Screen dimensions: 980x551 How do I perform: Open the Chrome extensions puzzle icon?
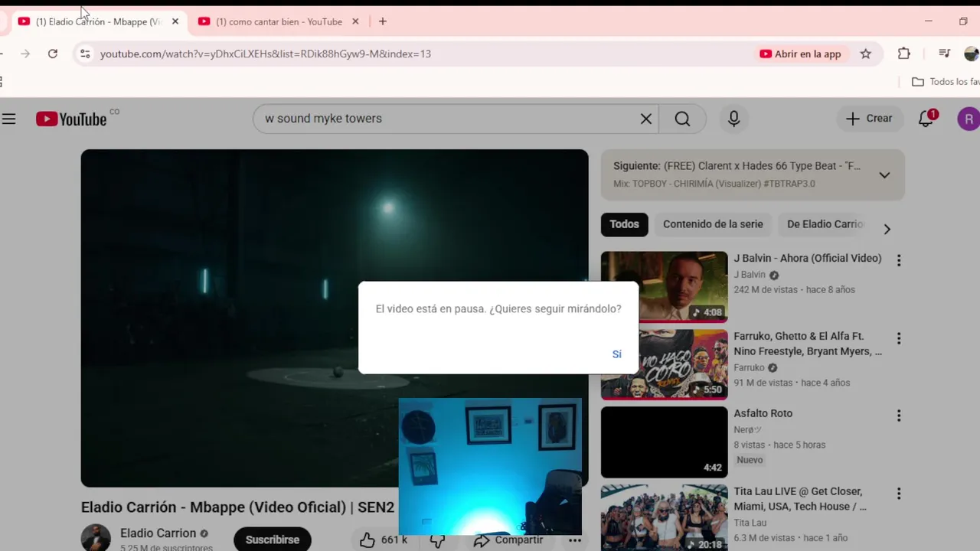pos(904,54)
